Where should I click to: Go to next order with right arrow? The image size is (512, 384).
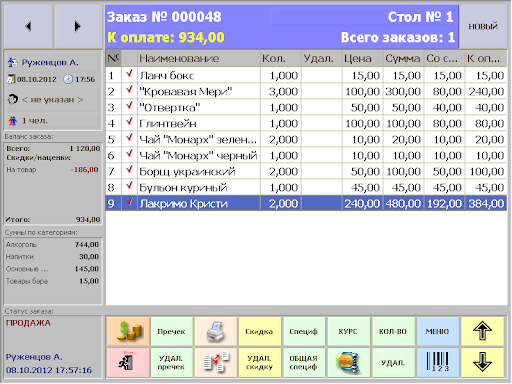78,26
